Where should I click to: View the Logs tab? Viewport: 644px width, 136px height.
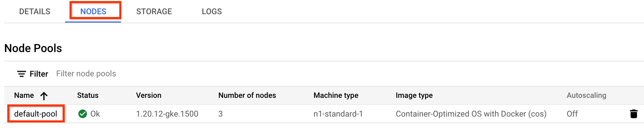(212, 11)
